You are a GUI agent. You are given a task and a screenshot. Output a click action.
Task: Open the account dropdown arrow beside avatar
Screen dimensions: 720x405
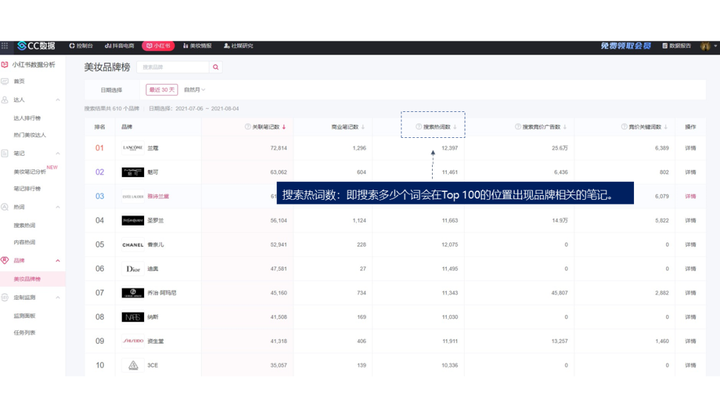(715, 46)
